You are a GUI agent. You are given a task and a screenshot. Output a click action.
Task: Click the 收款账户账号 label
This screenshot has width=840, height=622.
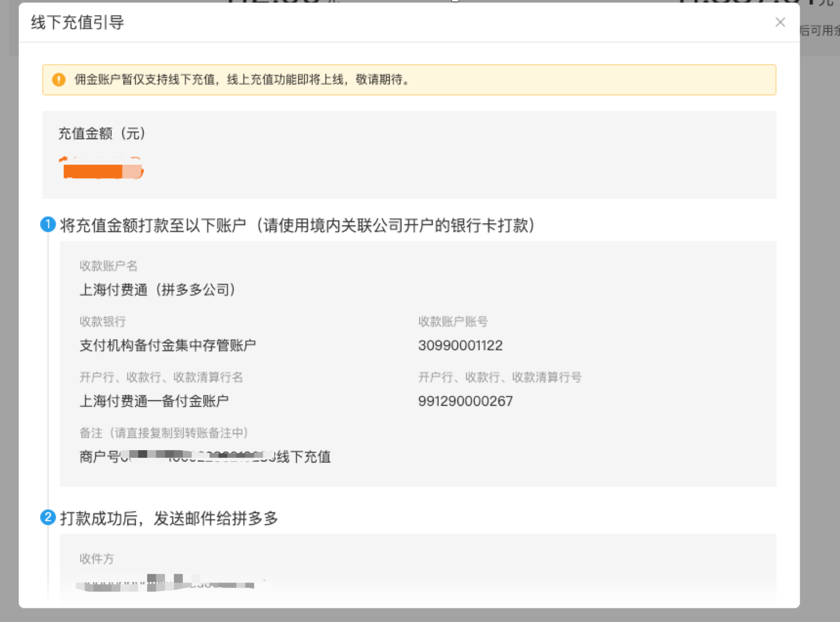coord(453,322)
